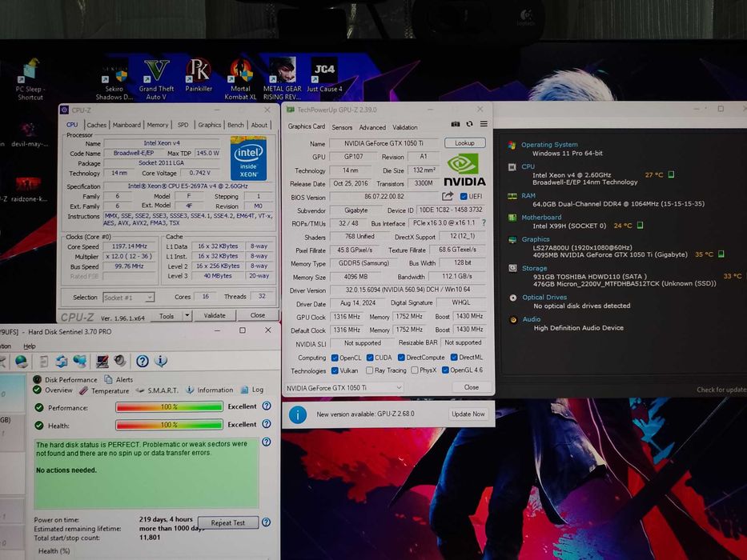Click the Update Now button in GPU-Z banner
This screenshot has height=560, width=747.
point(468,414)
